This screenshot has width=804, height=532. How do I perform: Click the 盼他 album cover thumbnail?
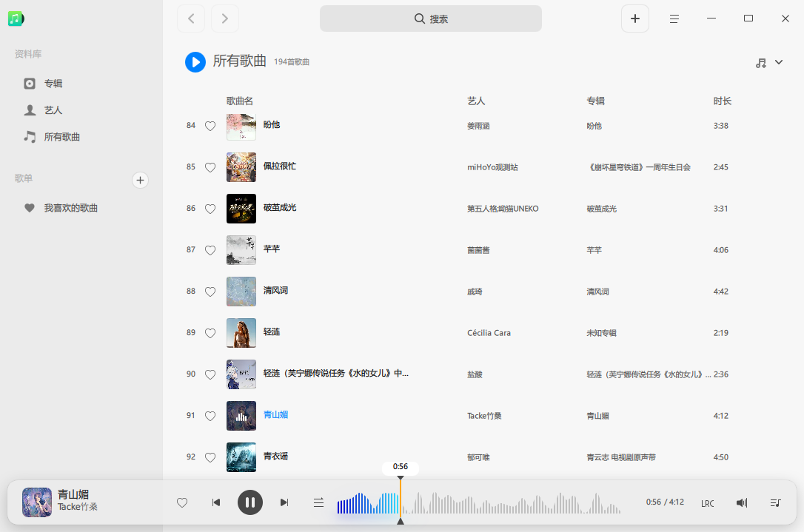coord(241,126)
